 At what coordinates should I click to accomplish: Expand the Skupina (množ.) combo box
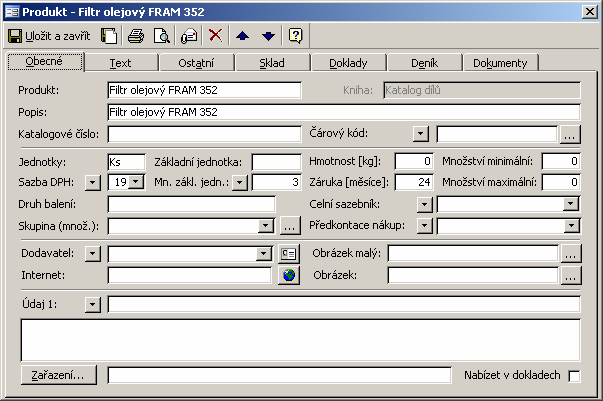point(266,226)
